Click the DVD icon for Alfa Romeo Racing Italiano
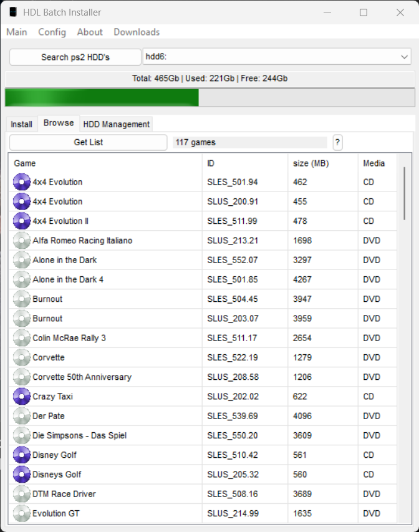 (22, 241)
